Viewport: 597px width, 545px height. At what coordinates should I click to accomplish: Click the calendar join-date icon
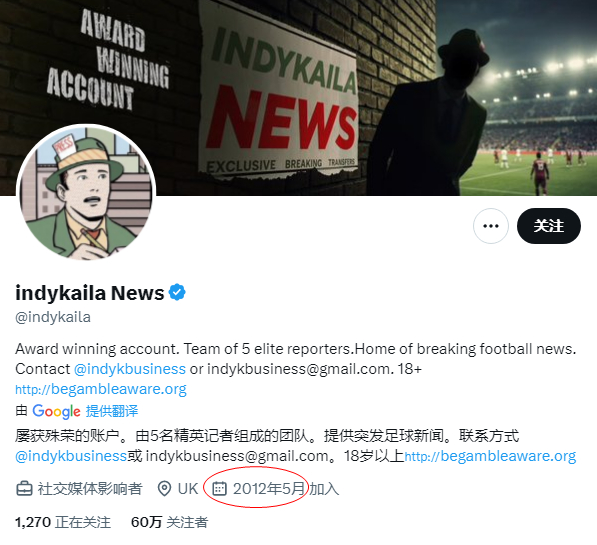tap(219, 488)
